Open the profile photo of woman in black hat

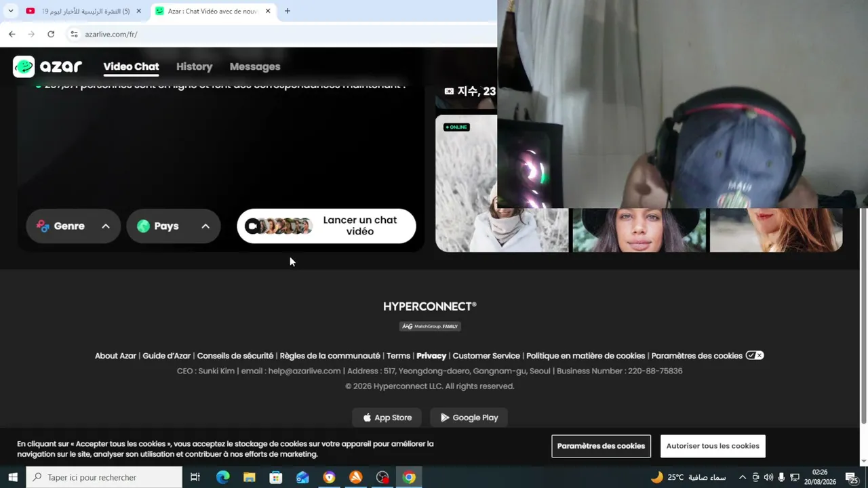pos(639,230)
